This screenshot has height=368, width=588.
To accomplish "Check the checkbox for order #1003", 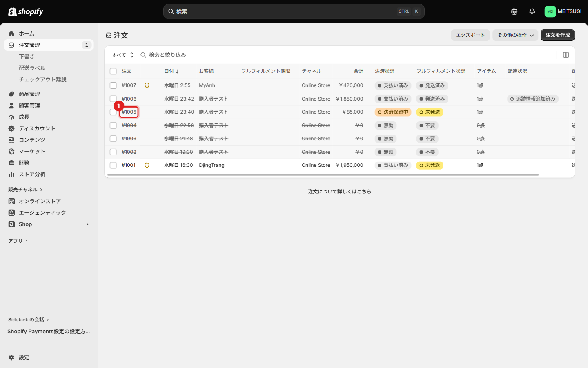I will click(x=113, y=139).
